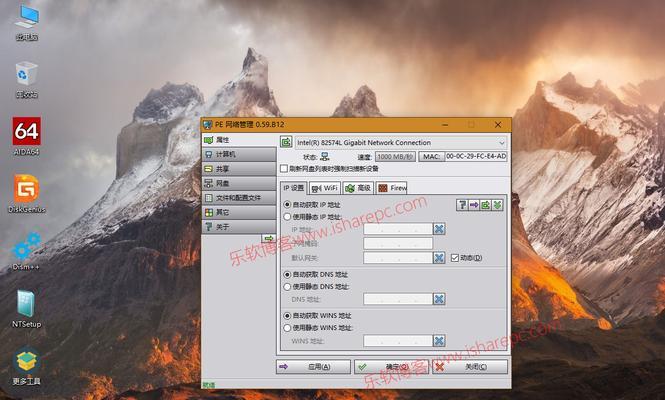Open the Intel 82574L network adapter dropdown
Screen dimensions: 665x400
click(x=400, y=143)
